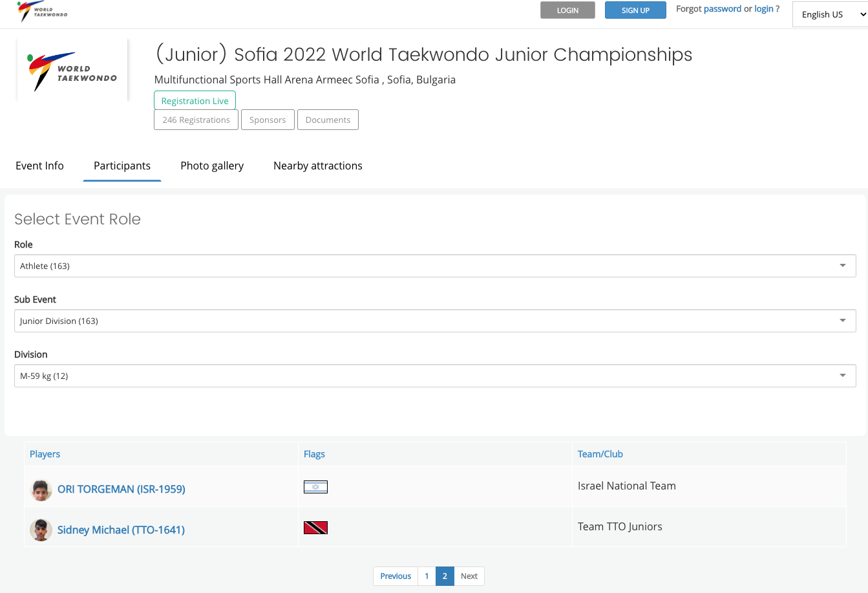Click ORI TORGEMAN's avatar photo
The width and height of the screenshot is (868, 593).
click(x=41, y=490)
